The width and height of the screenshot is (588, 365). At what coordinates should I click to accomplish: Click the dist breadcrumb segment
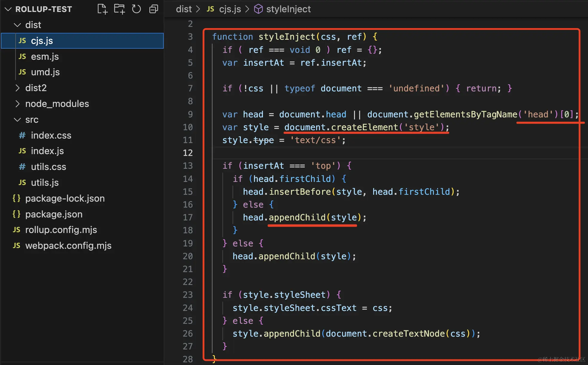(x=183, y=9)
